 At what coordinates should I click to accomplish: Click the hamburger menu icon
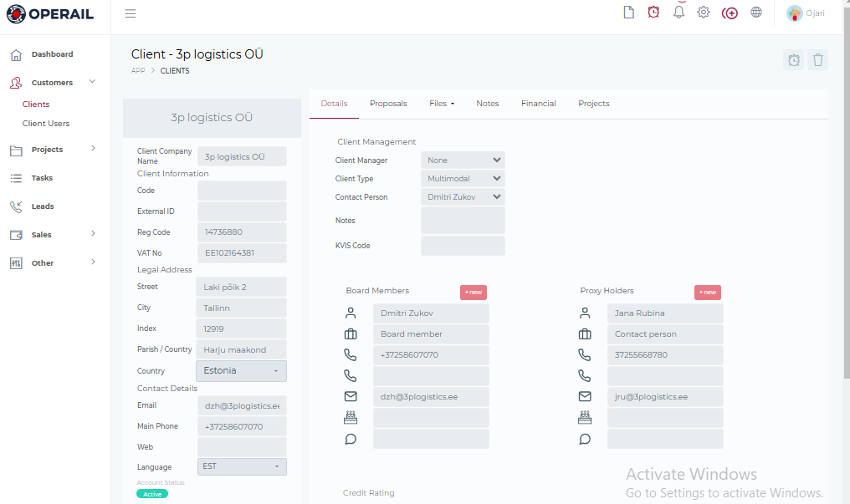[x=130, y=13]
